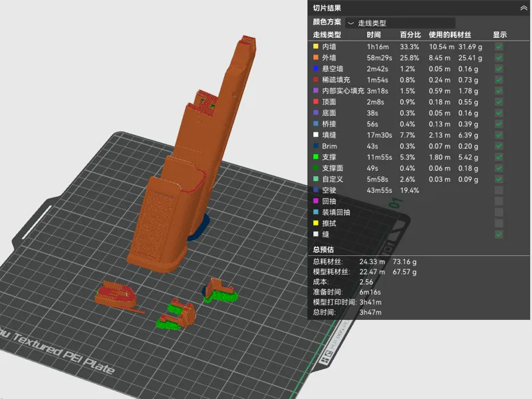Click the dark red 稀疏填充 color swatch

(x=316, y=79)
